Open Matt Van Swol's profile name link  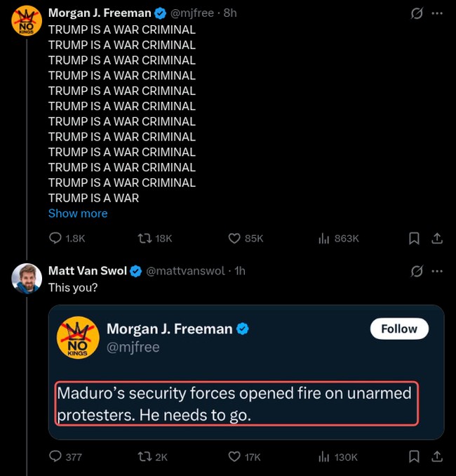pos(87,271)
